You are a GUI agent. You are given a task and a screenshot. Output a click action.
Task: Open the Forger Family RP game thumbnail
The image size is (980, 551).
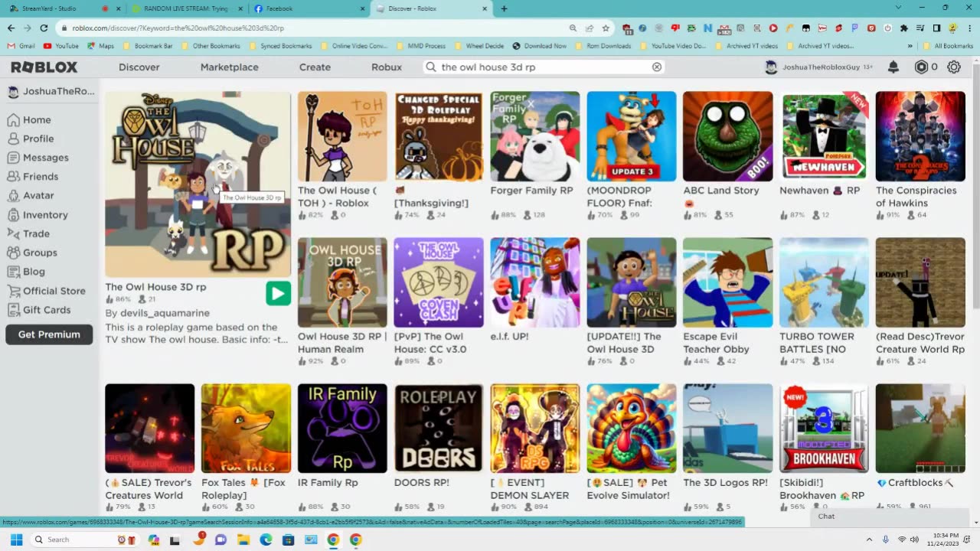click(x=535, y=136)
